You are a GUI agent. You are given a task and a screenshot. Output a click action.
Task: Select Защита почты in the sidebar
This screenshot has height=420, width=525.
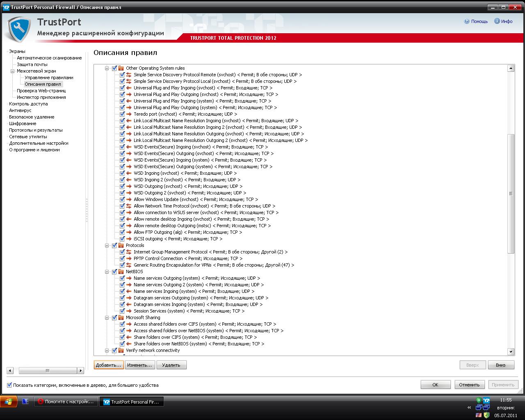point(32,64)
